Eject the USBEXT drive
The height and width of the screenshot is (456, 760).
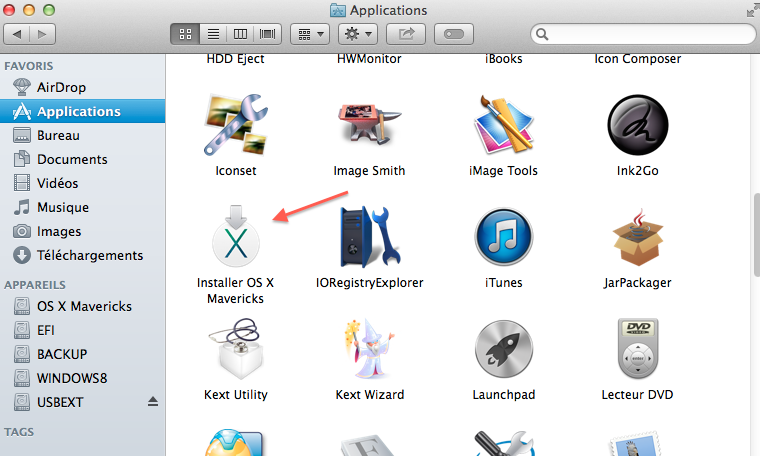(x=153, y=401)
